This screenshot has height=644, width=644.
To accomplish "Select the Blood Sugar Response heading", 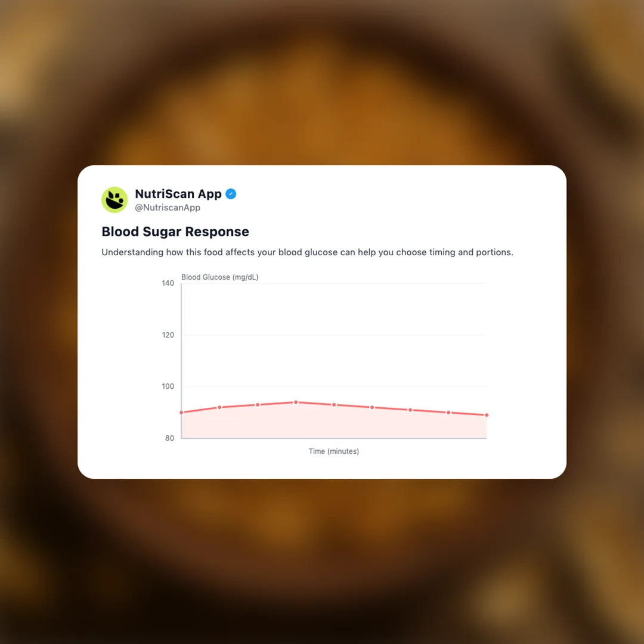I will click(x=175, y=231).
